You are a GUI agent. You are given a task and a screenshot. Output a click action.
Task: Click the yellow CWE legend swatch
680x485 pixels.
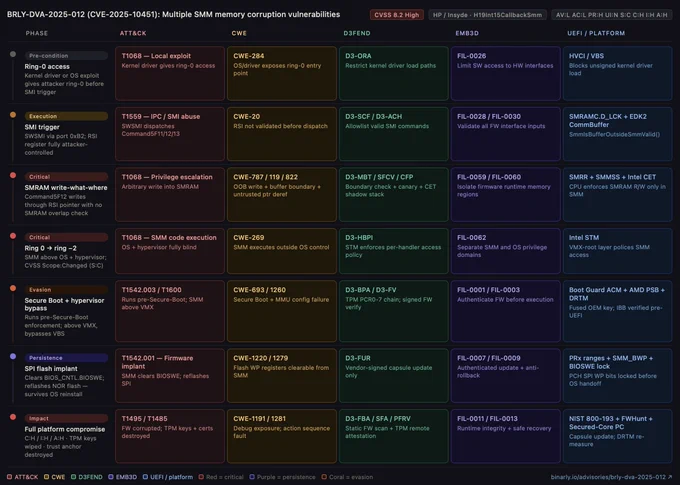[46, 477]
